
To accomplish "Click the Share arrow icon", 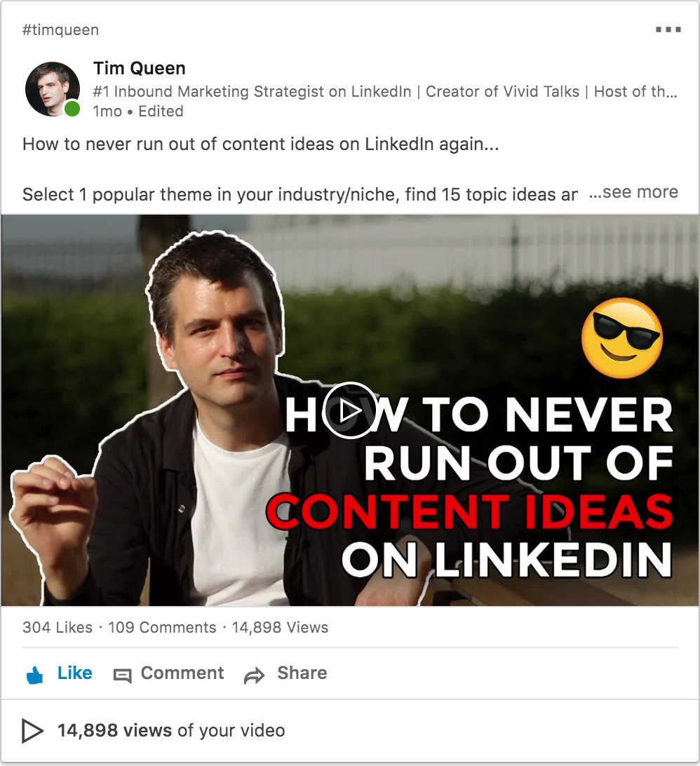I will point(254,676).
